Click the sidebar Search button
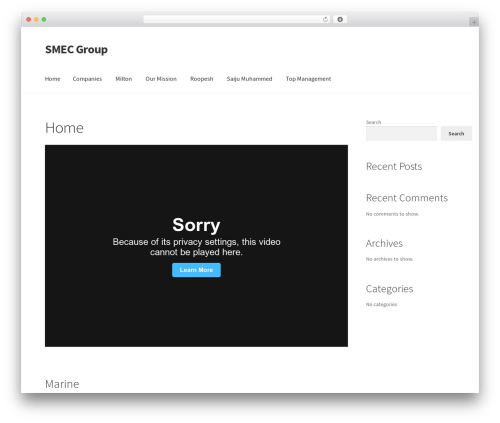500x423 pixels. coord(456,134)
